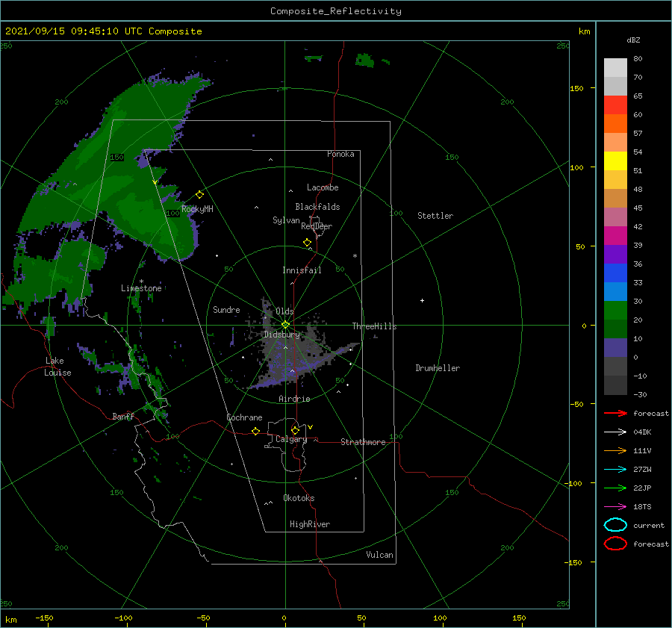Pick the bright orange 60-57 dBZ band
Image resolution: width=672 pixels, height=628 pixels.
click(615, 124)
